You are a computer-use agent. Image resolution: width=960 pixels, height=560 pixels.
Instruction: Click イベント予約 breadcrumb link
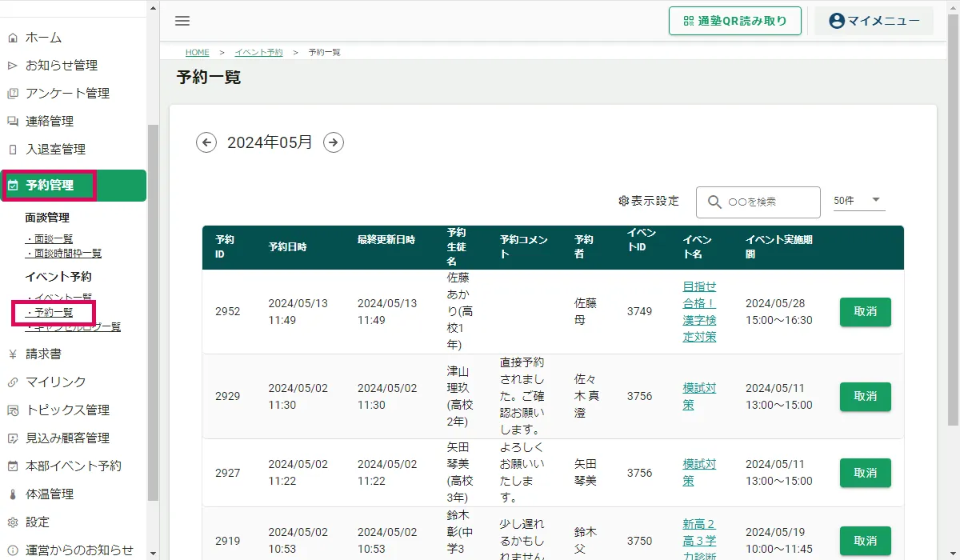point(258,52)
